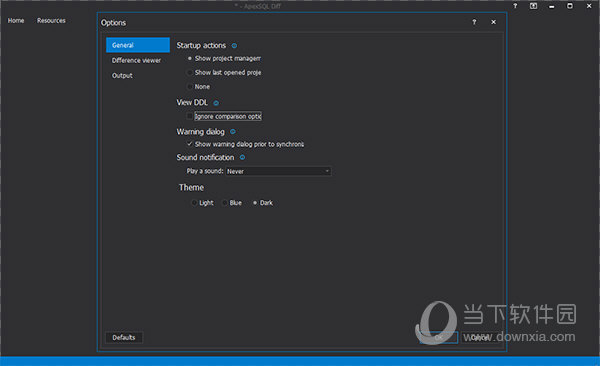600x366 pixels.
Task: Switch to the General options tab
Action: pyautogui.click(x=138, y=45)
